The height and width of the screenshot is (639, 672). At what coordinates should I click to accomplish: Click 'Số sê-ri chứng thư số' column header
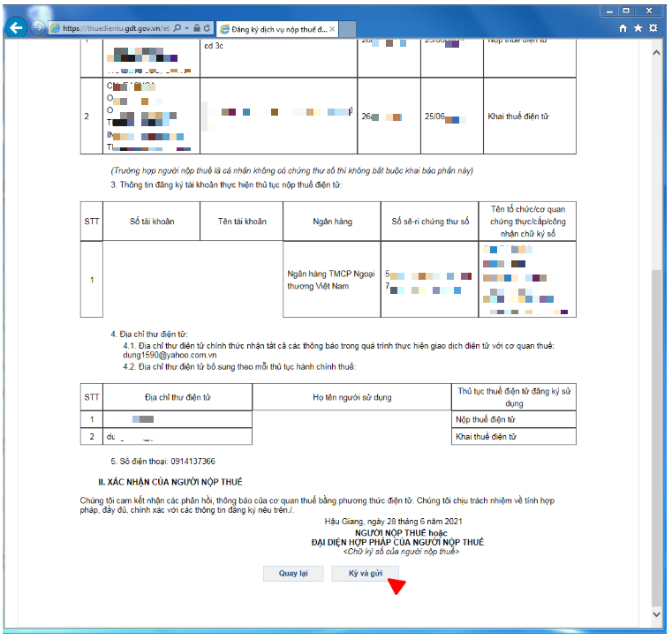pyautogui.click(x=430, y=222)
